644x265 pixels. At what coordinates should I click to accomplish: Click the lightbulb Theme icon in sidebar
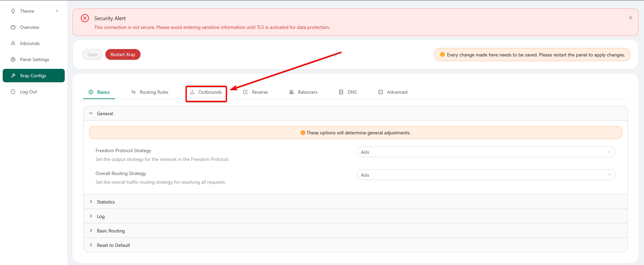click(13, 11)
